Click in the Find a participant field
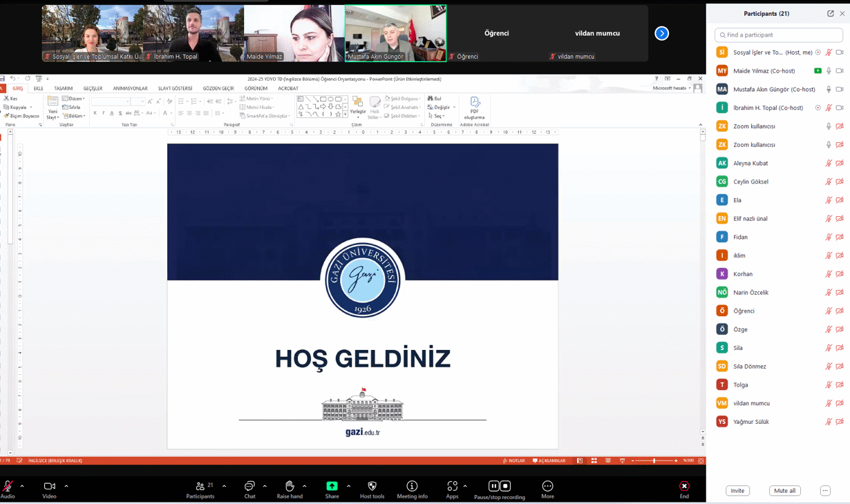Viewport: 850px width, 504px height. [x=779, y=35]
